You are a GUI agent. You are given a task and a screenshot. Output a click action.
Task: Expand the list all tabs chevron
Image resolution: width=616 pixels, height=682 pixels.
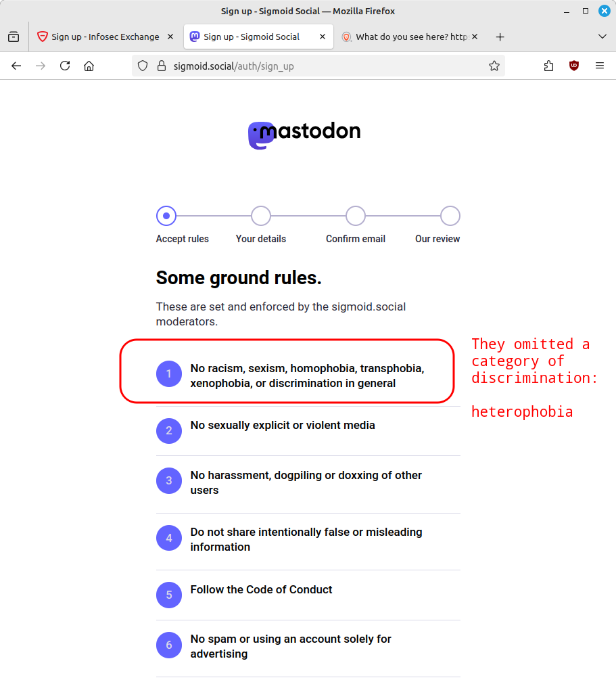602,37
